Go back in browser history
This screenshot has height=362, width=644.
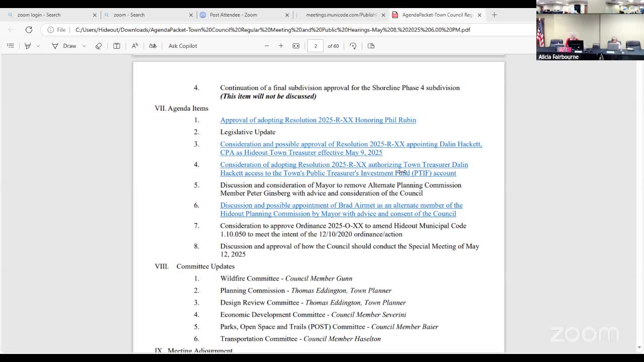12,30
